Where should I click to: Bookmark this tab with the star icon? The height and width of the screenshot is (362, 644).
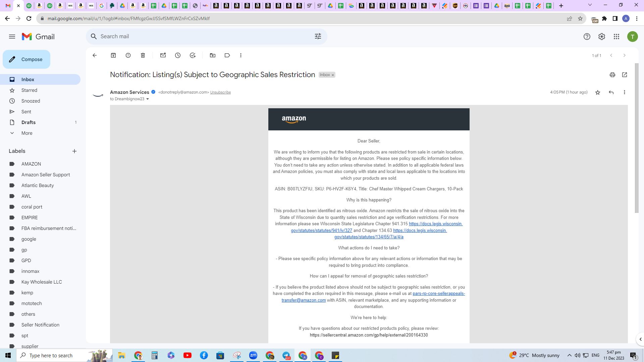point(580,18)
